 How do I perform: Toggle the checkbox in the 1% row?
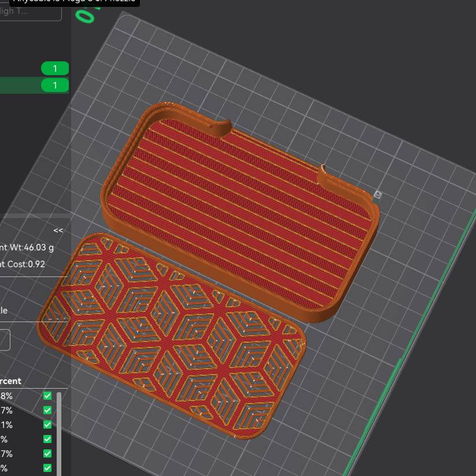coord(47,425)
